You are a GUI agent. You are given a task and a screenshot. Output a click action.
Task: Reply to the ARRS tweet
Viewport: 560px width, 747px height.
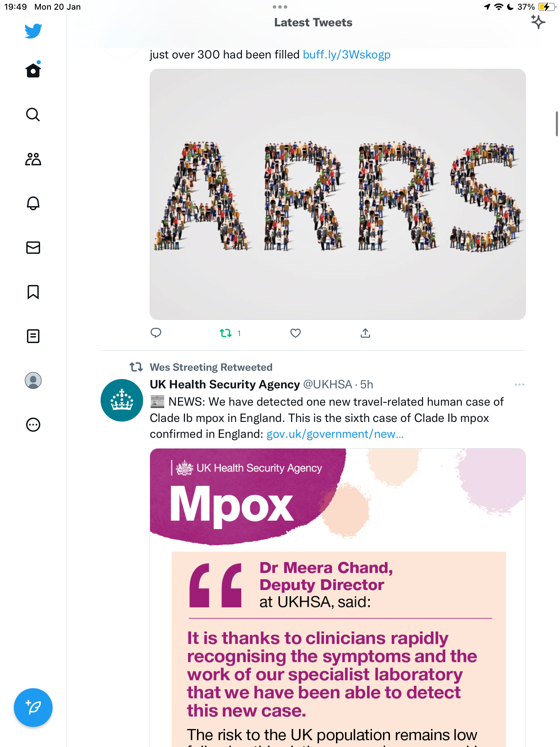click(x=156, y=333)
